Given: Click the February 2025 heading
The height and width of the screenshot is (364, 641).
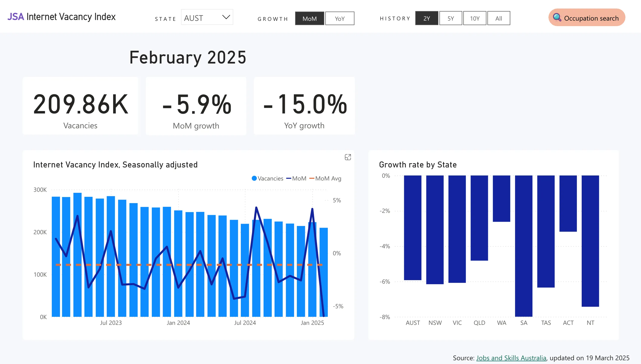Looking at the screenshot, I should pos(188,57).
